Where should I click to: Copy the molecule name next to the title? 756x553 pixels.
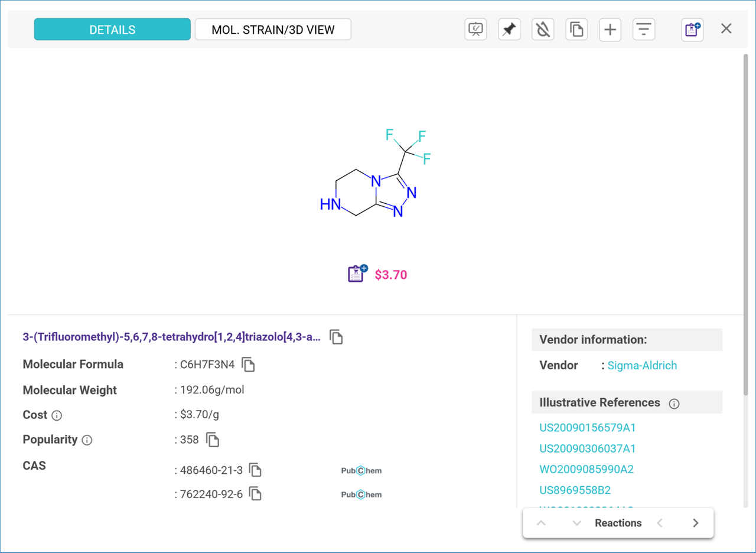click(x=336, y=337)
